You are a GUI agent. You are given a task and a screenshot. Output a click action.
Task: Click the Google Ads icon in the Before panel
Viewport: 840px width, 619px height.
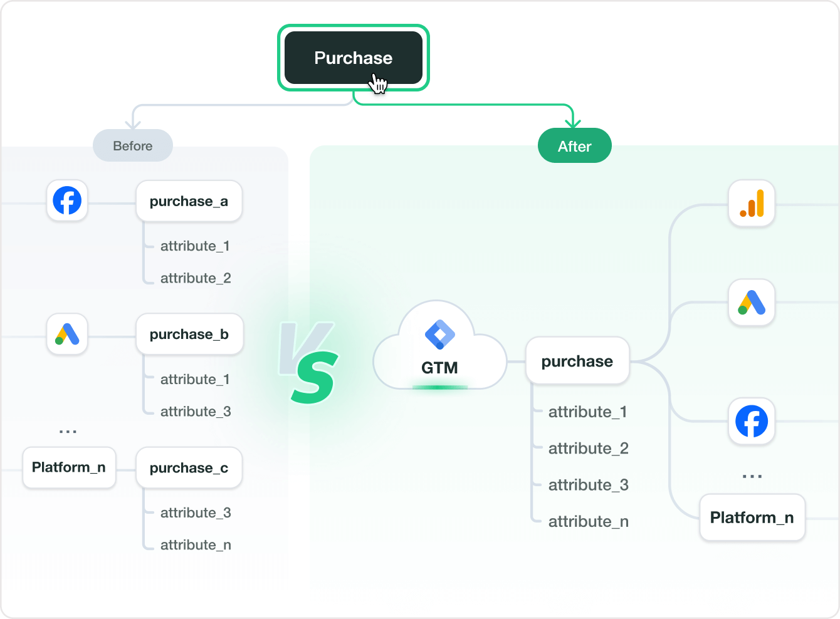(67, 334)
